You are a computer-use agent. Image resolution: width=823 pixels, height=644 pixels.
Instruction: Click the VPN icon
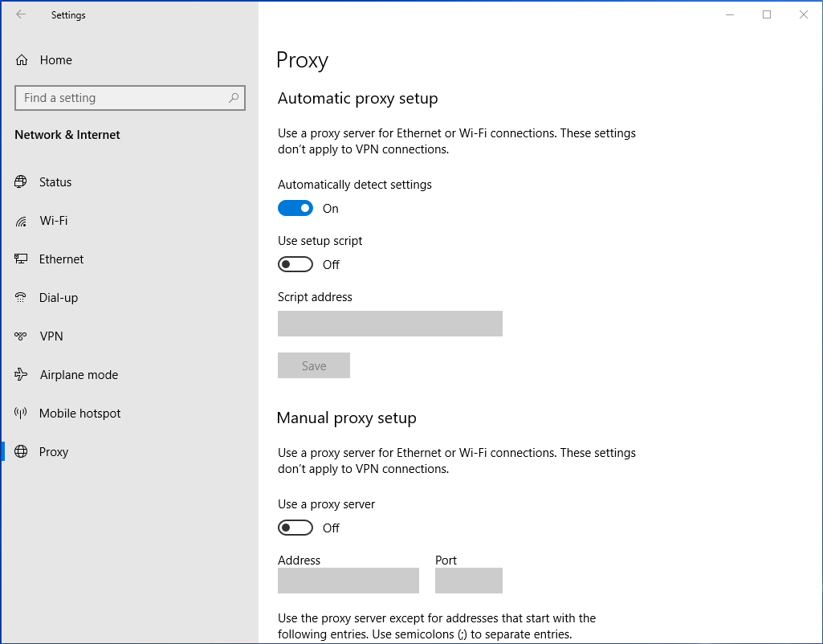[x=20, y=336]
